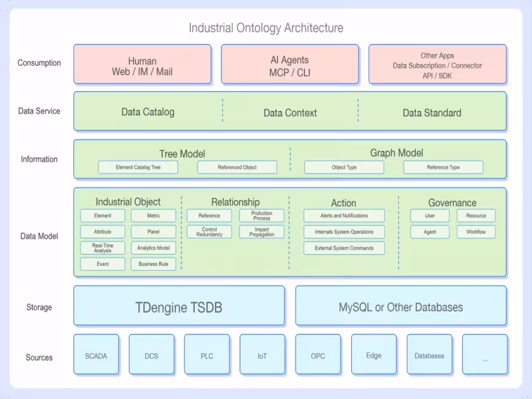Click the Edge source box
Screen dimensions: 532x399
pos(374,354)
